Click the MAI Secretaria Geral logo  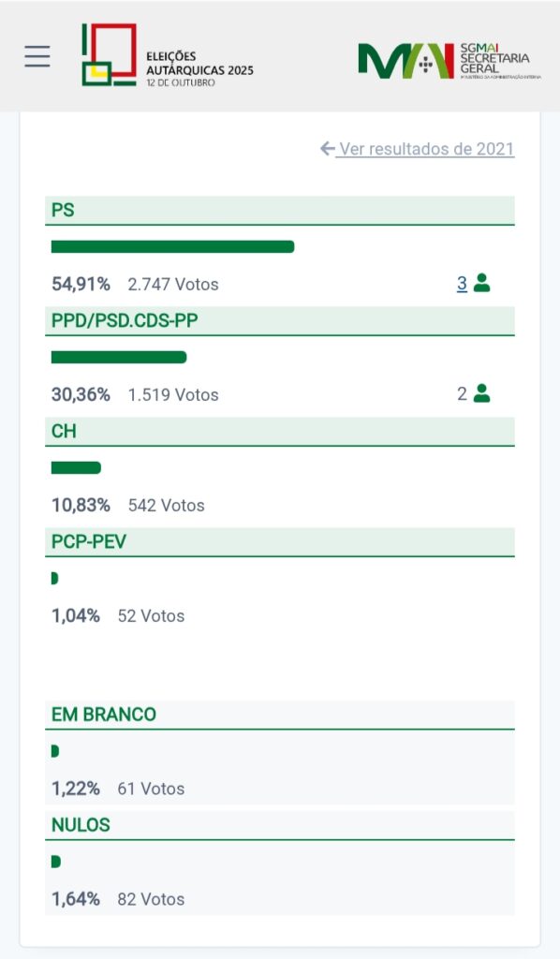(449, 61)
